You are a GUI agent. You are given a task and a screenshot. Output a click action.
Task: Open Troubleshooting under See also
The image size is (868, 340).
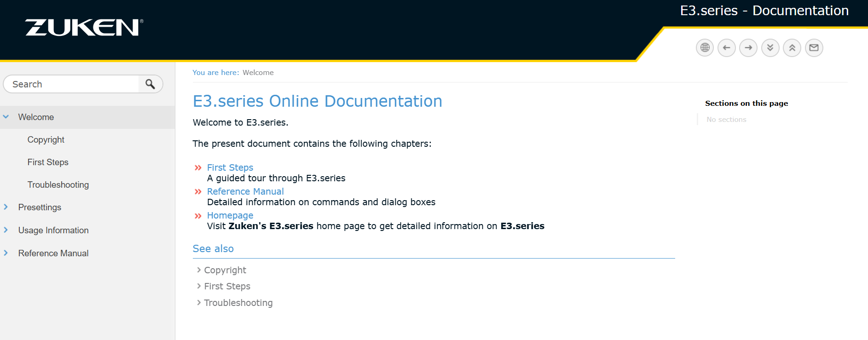click(x=238, y=303)
